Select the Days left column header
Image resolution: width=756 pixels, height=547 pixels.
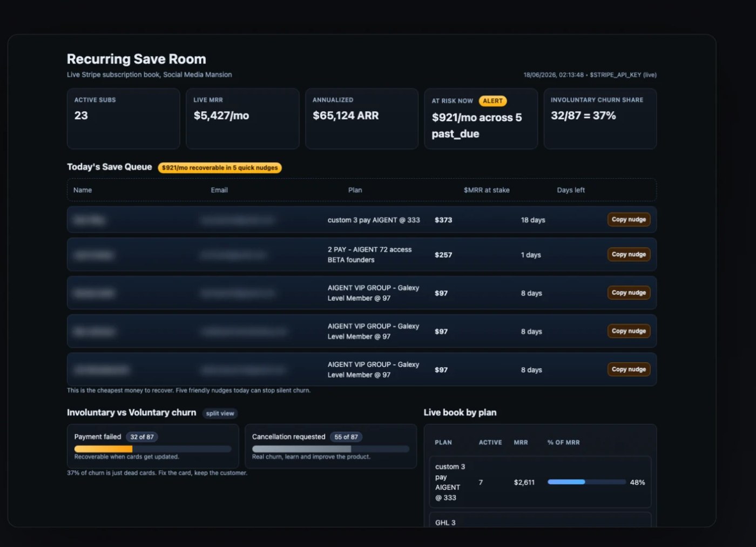(571, 190)
